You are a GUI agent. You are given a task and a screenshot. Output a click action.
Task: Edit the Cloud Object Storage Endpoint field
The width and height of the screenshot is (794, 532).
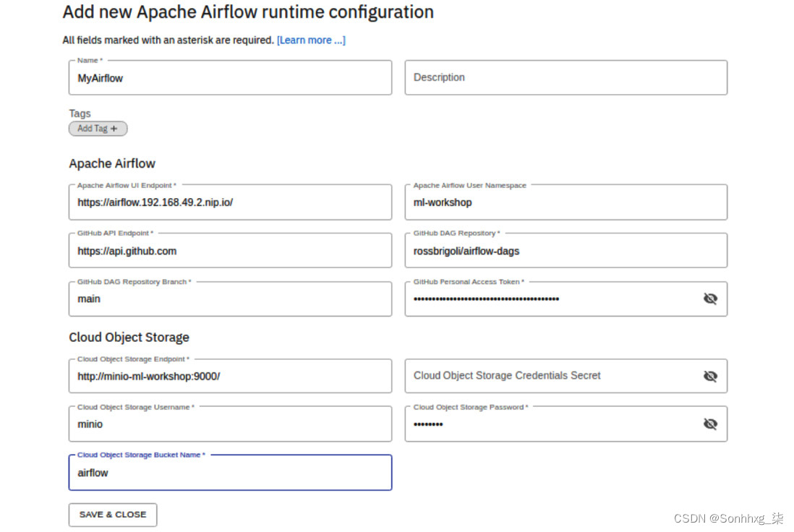pyautogui.click(x=230, y=376)
